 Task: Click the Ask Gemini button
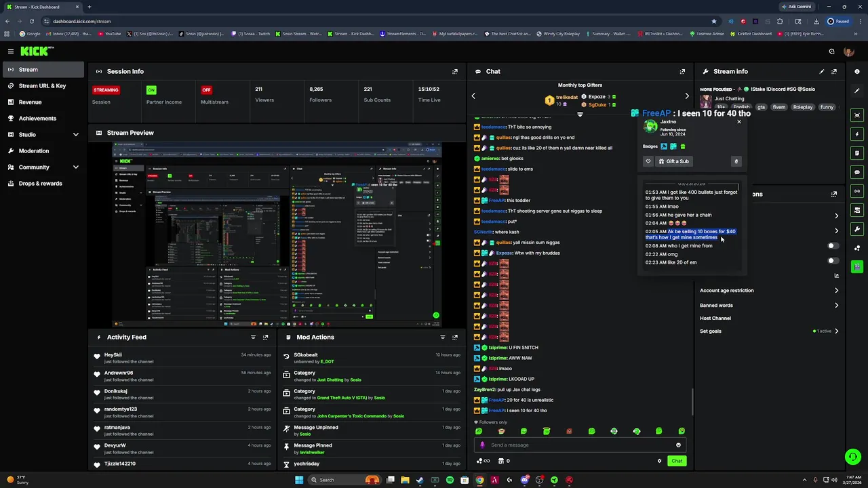(796, 7)
